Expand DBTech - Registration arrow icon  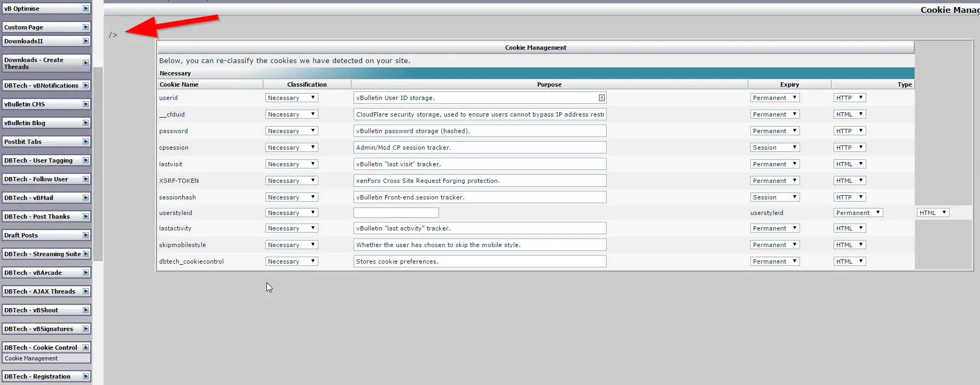[x=85, y=376]
